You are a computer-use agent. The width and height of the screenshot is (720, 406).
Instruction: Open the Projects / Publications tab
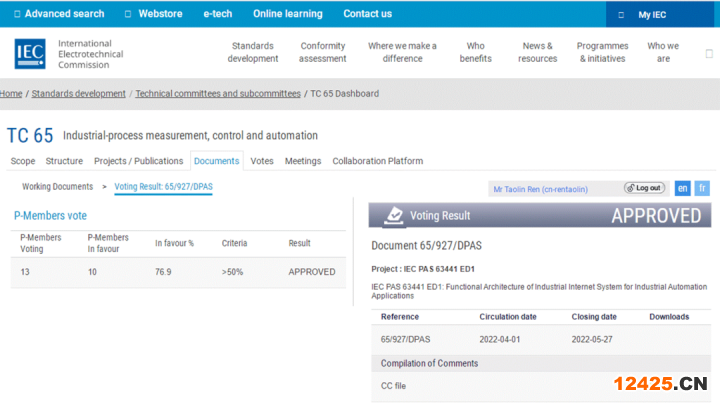point(138,161)
